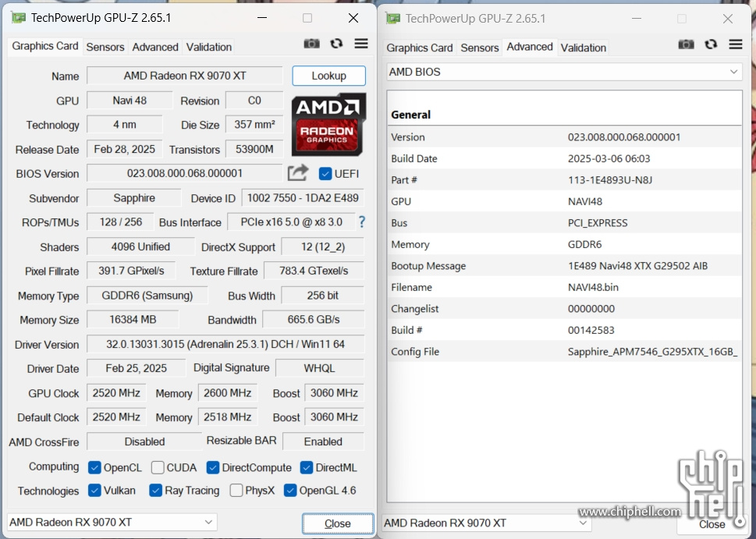Open the hamburger menu in right GPU-Z window
This screenshot has width=756, height=539.
pyautogui.click(x=736, y=44)
